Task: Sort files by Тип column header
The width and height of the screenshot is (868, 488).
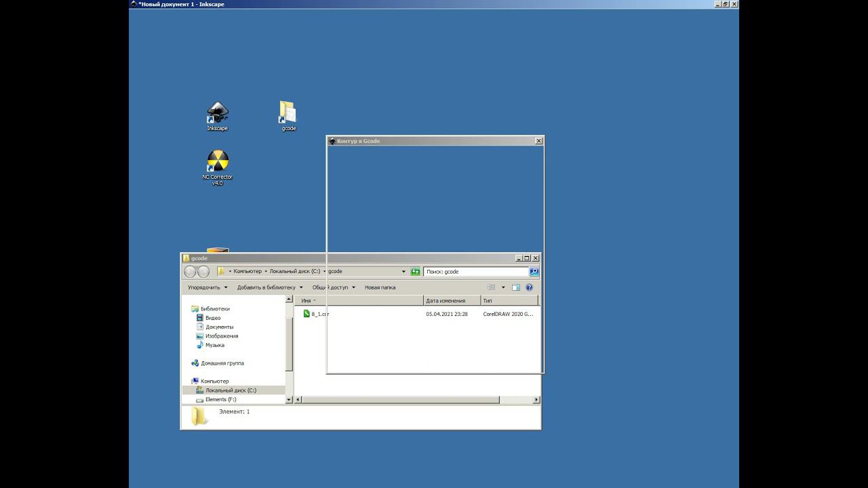Action: click(x=509, y=300)
